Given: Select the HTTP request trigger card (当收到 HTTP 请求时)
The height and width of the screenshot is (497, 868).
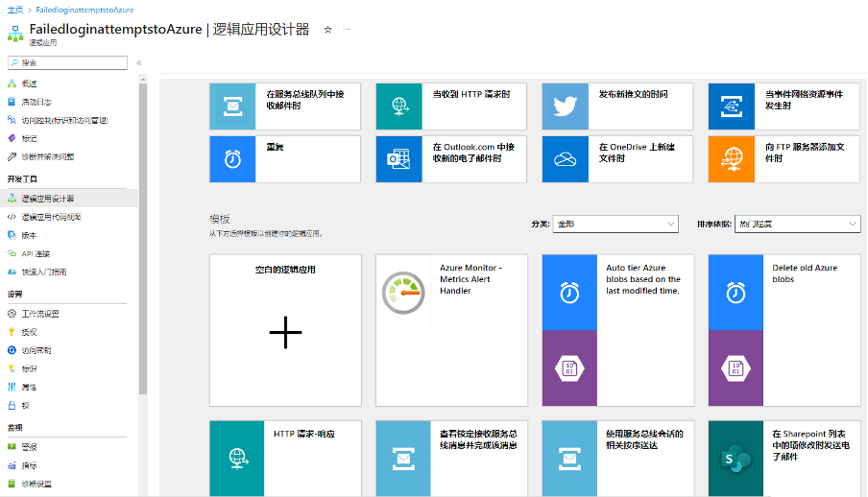Looking at the screenshot, I should 451,106.
